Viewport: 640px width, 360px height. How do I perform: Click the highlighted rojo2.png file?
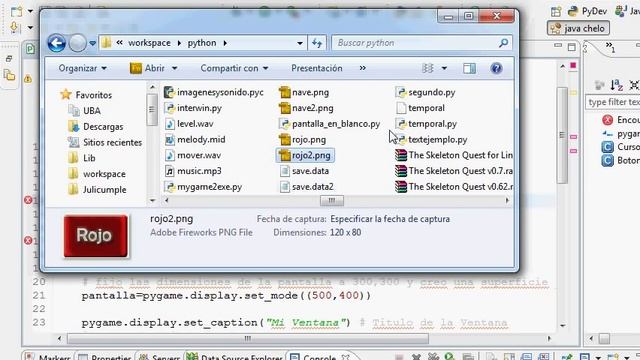click(305, 155)
